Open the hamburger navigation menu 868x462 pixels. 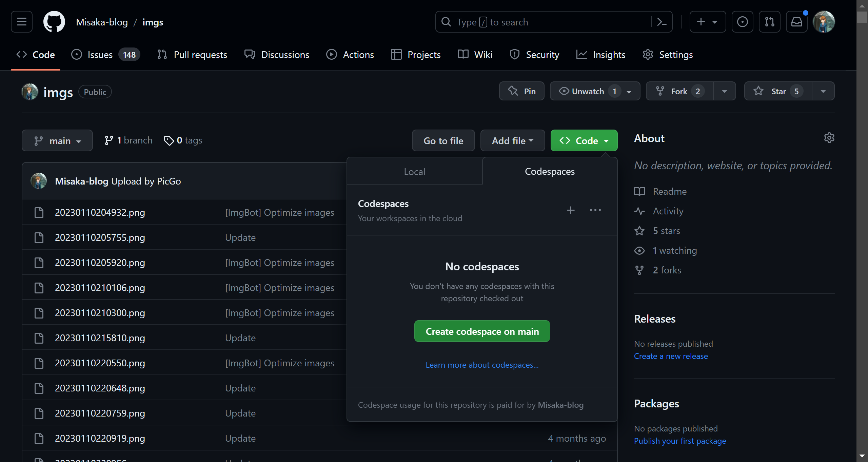[22, 22]
